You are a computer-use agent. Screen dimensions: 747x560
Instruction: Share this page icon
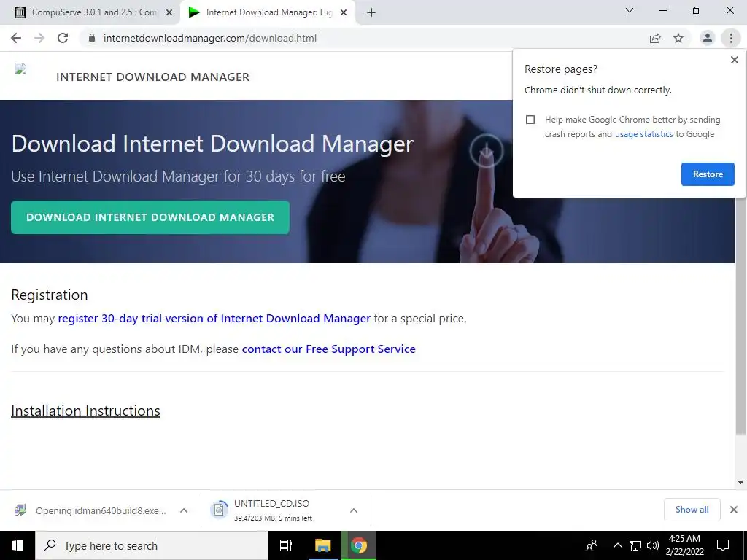coord(655,38)
